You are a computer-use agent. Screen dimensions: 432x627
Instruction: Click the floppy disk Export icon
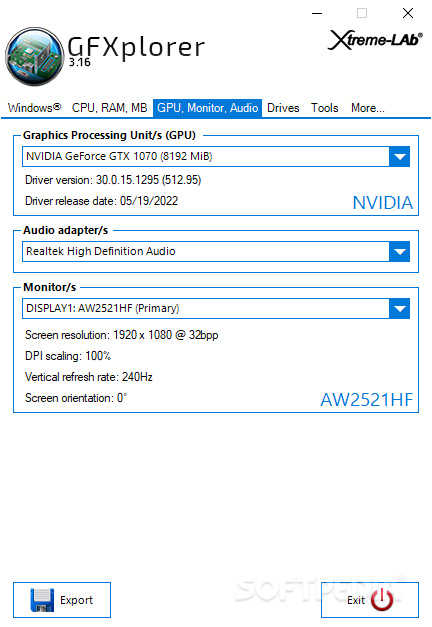(x=42, y=600)
